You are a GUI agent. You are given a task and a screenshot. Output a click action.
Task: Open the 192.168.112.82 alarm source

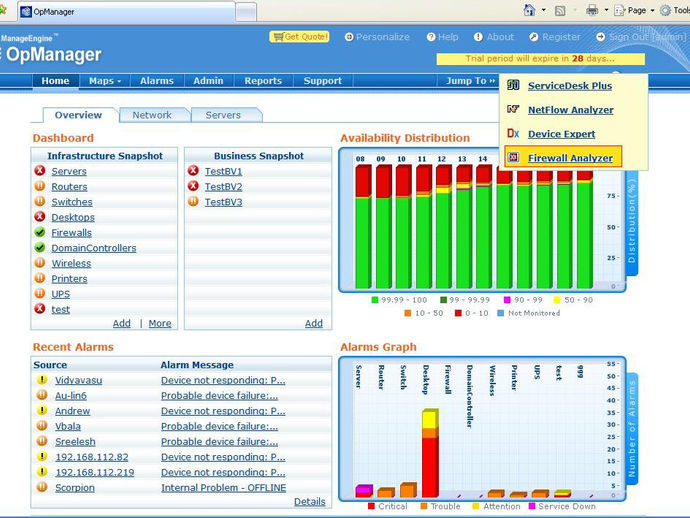92,457
